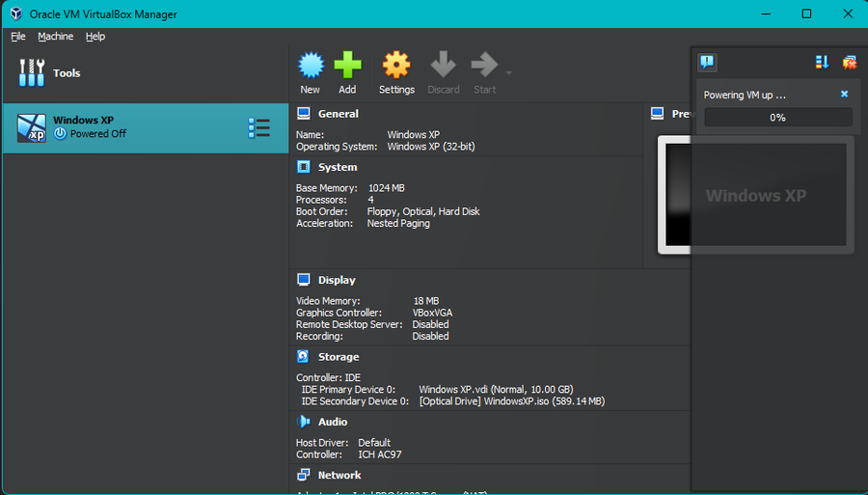Maximize the VirtualBox Manager window
This screenshot has width=868, height=495.
click(x=806, y=14)
